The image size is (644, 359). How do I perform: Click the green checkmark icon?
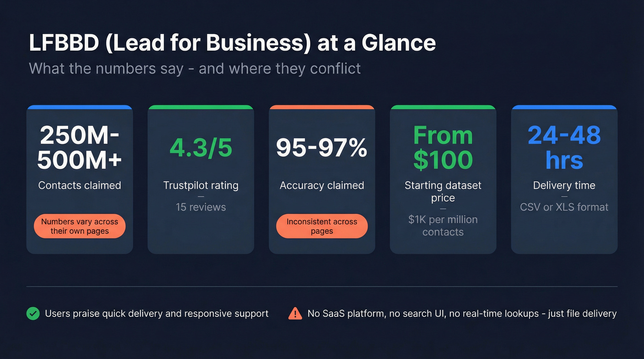coord(33,313)
